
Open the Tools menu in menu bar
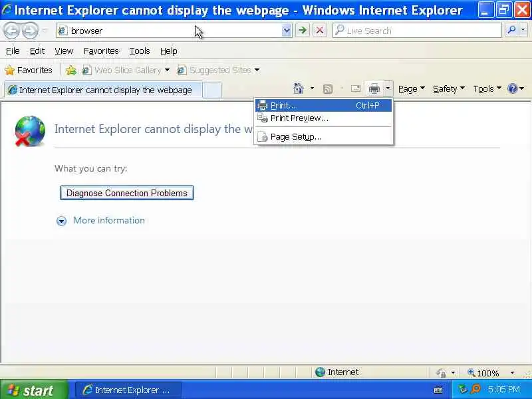(140, 51)
